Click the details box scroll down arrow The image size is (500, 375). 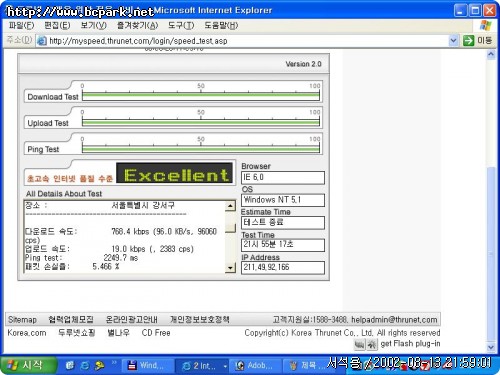[230, 267]
